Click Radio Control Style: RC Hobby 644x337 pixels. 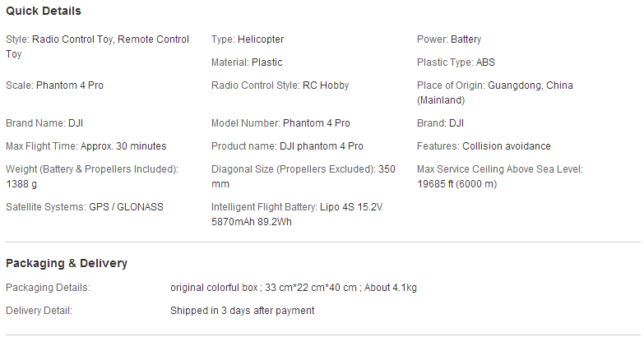pyautogui.click(x=280, y=85)
